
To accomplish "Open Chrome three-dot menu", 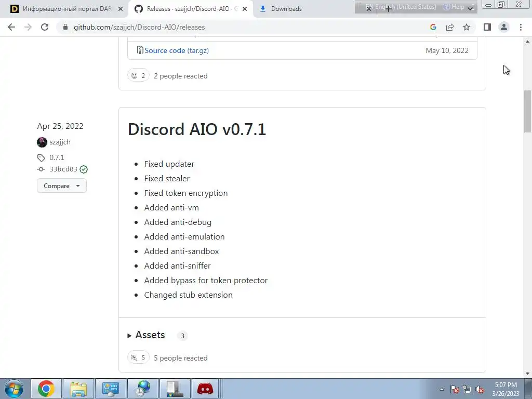I will (x=521, y=27).
